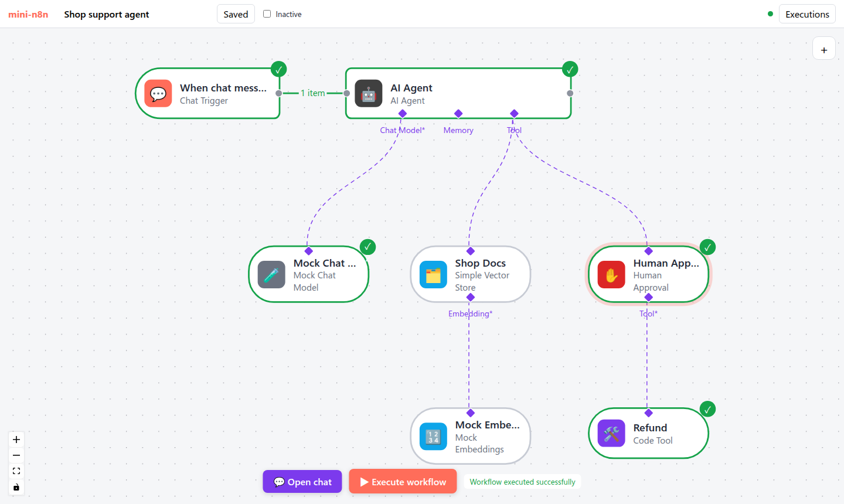Go to the mini-n8n home logo
This screenshot has width=844, height=504.
28,14
